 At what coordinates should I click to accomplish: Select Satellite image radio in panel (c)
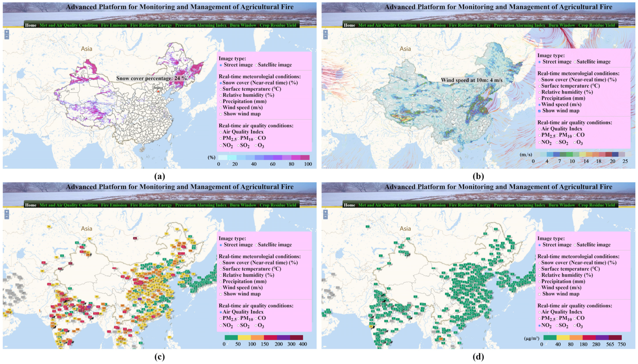[x=256, y=245]
